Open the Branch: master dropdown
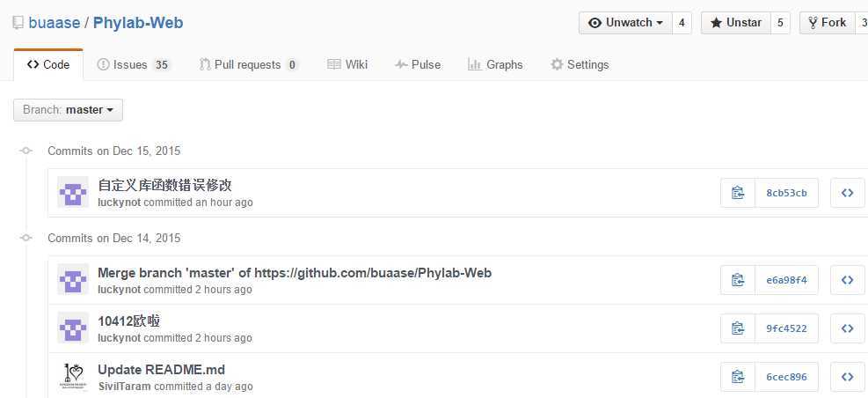 [68, 110]
